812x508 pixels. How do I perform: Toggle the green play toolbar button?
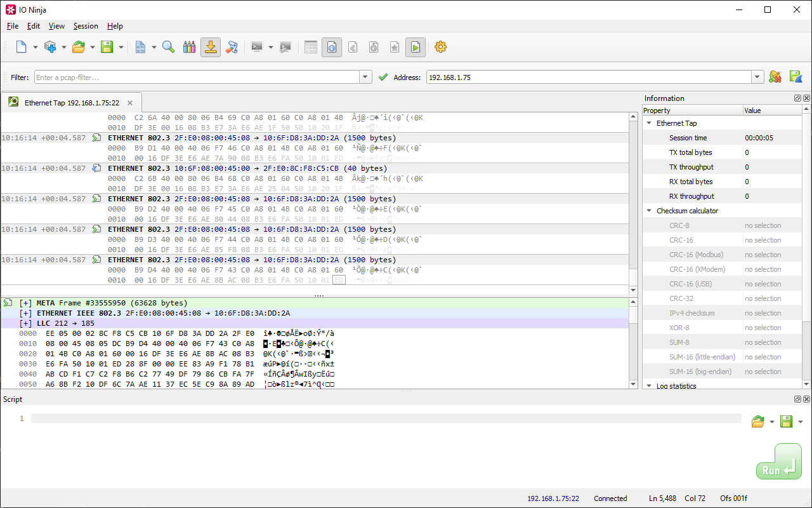coord(416,47)
